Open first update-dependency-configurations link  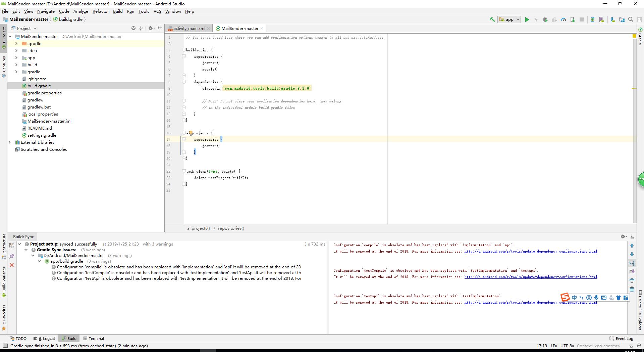531,251
